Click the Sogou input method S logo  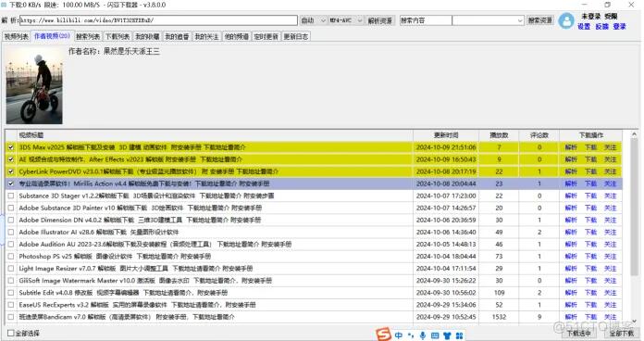click(383, 335)
